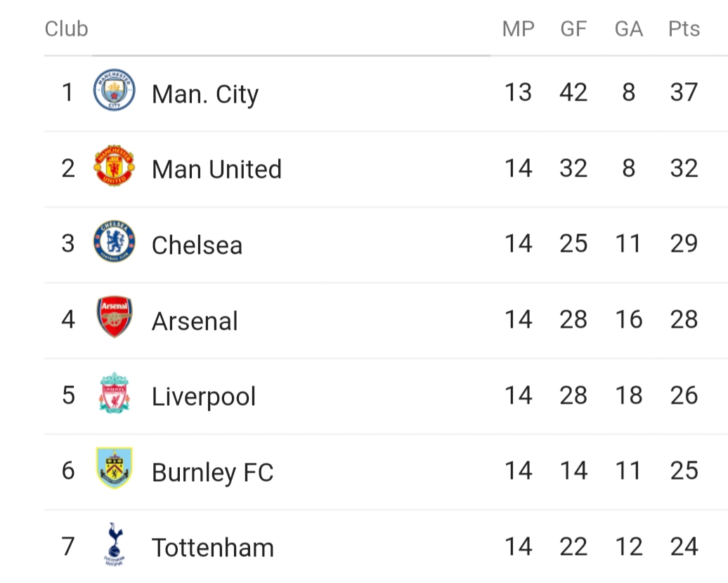Click the Tottenham cockerel crest

click(114, 544)
